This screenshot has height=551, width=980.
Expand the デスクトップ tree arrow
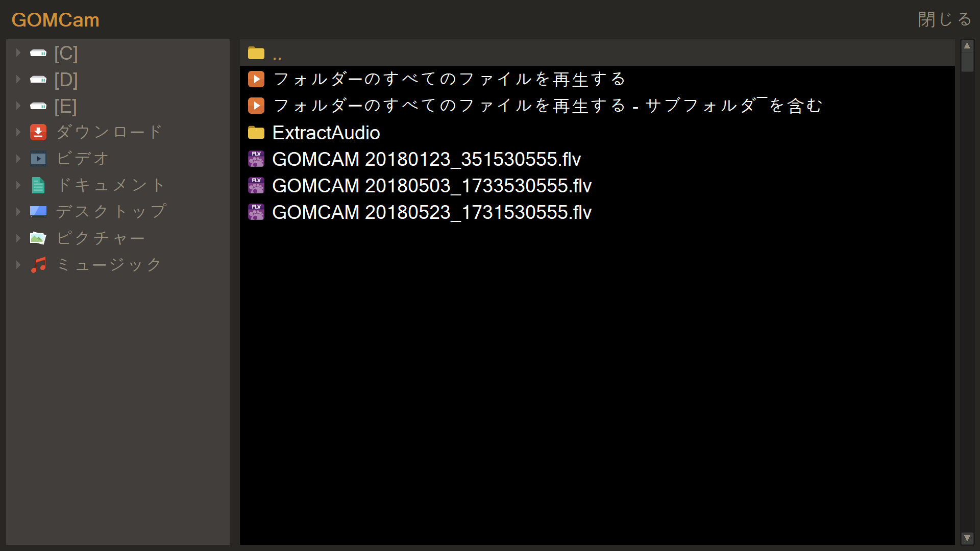[18, 212]
